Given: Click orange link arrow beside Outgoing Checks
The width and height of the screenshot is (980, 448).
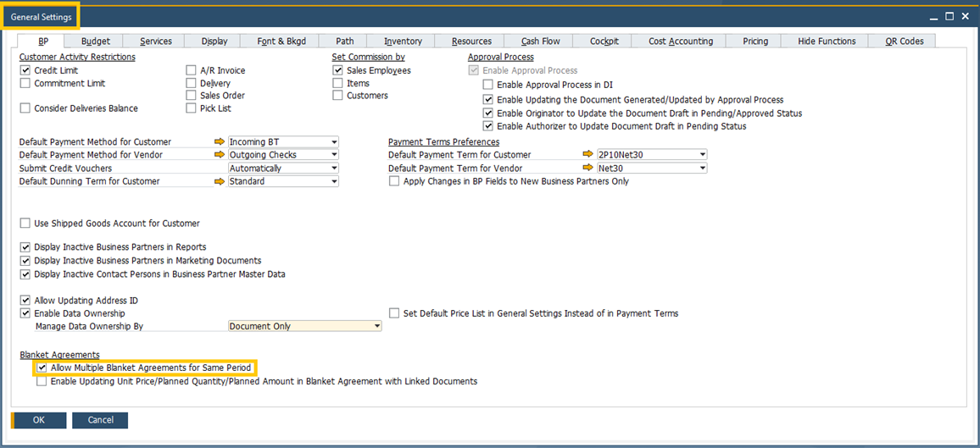Looking at the screenshot, I should pos(221,155).
